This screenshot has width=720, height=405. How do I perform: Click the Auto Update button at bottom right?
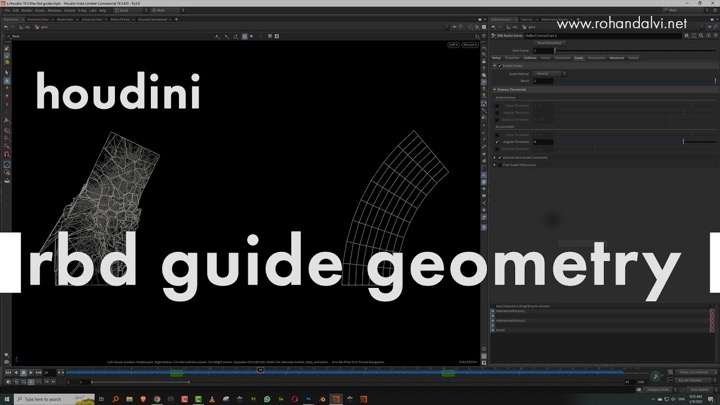[700, 389]
